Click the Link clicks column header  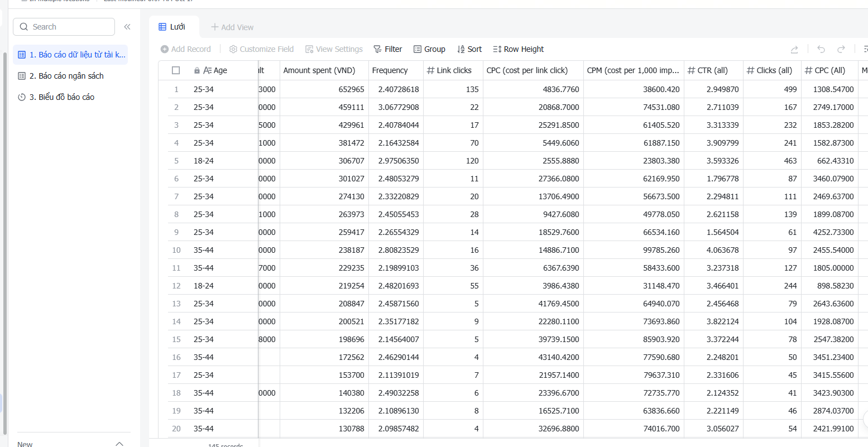click(453, 70)
